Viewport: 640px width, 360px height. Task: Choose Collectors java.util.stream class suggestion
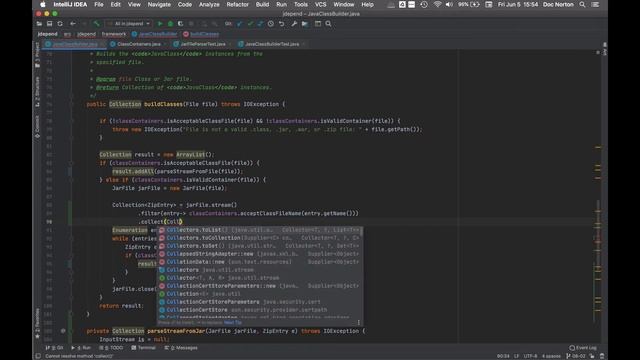point(260,270)
